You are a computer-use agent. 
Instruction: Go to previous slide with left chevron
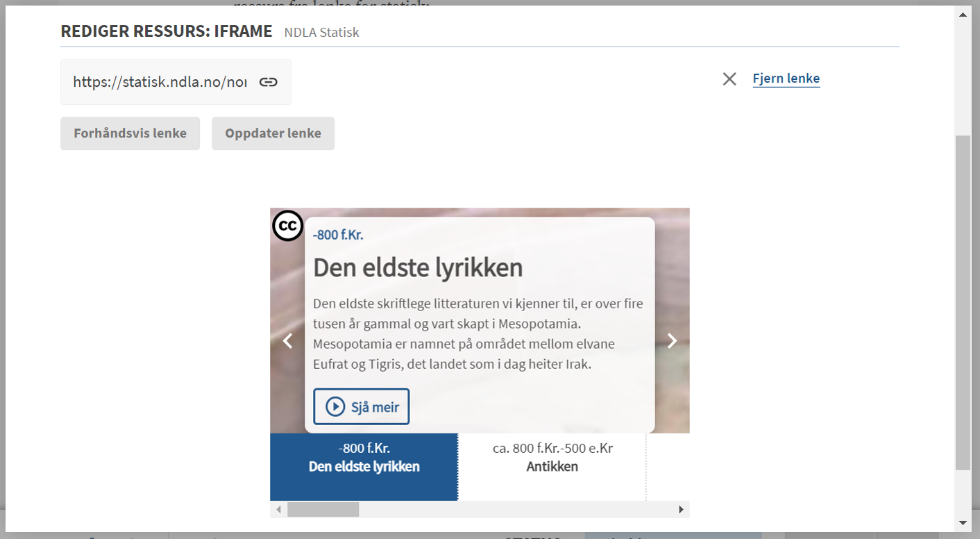pyautogui.click(x=287, y=340)
